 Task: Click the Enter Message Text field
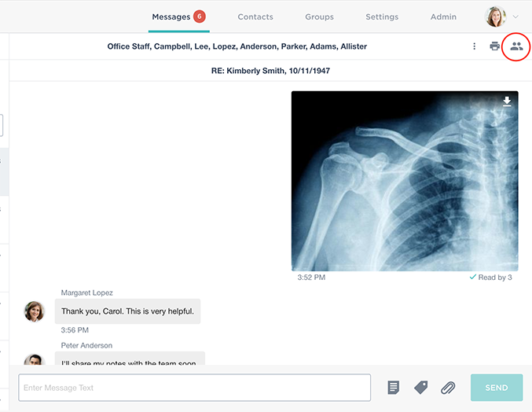pos(194,388)
